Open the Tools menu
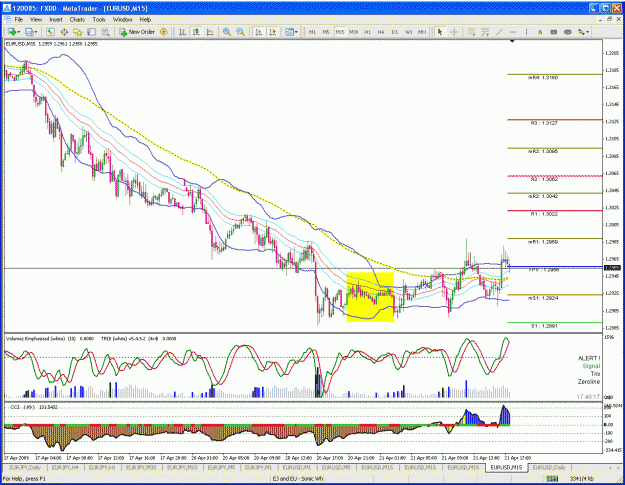The image size is (625, 485). 99,19
